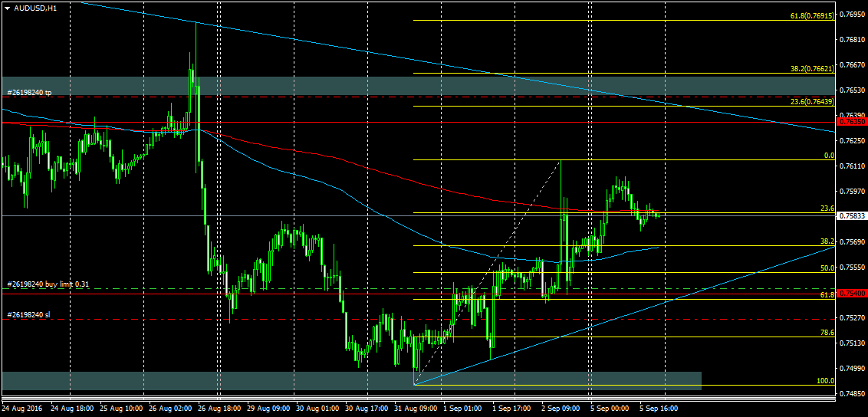868x417 pixels.
Task: Click the 38.2(0.76621) Fibonacci level label
Action: [x=813, y=69]
